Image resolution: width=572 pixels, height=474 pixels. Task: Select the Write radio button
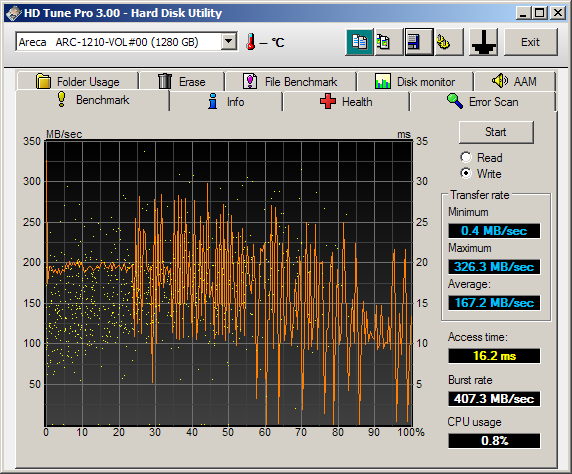466,173
